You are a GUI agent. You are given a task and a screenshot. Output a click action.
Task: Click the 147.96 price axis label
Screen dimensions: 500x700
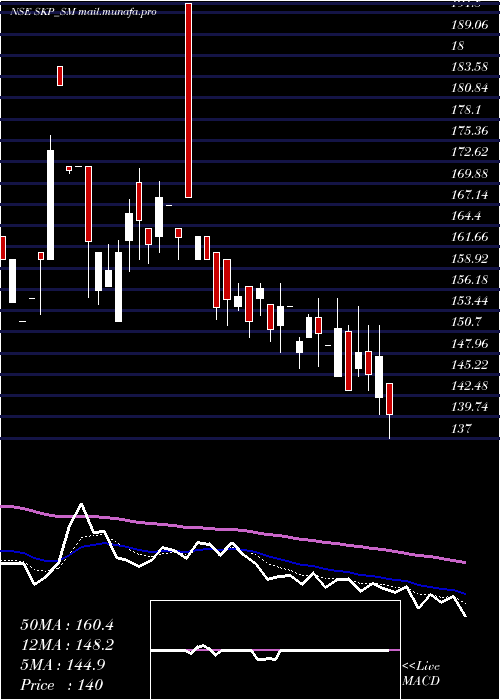470,343
